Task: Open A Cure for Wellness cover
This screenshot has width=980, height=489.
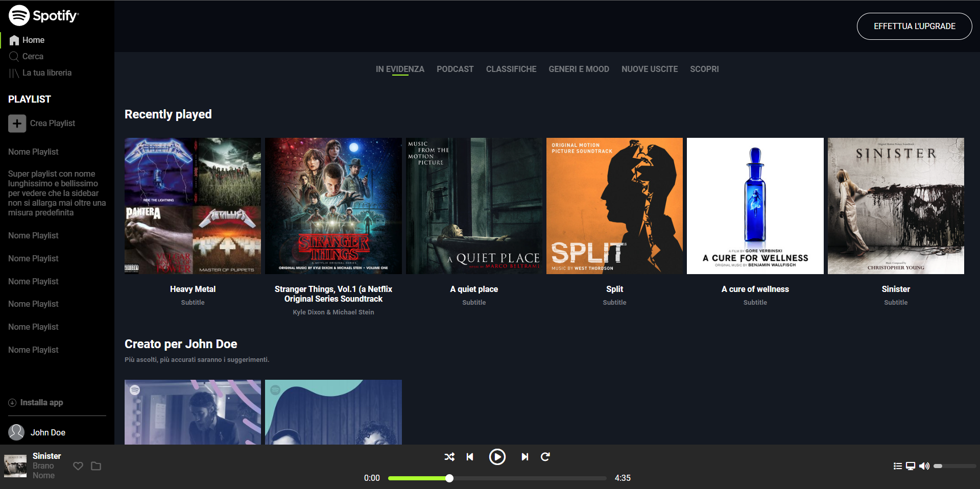Action: (755, 206)
